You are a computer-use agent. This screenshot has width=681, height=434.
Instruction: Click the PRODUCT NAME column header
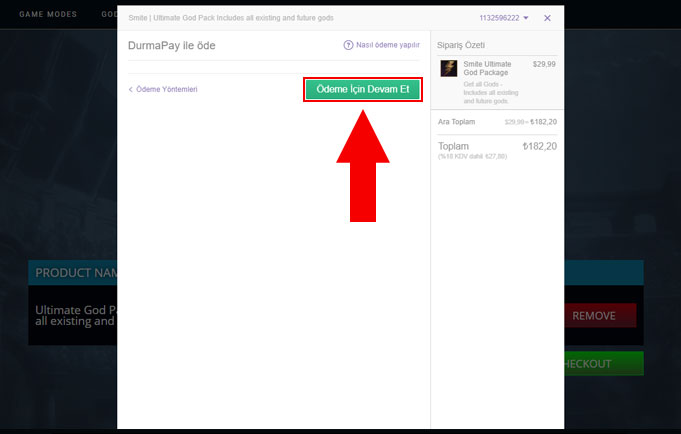(x=76, y=273)
